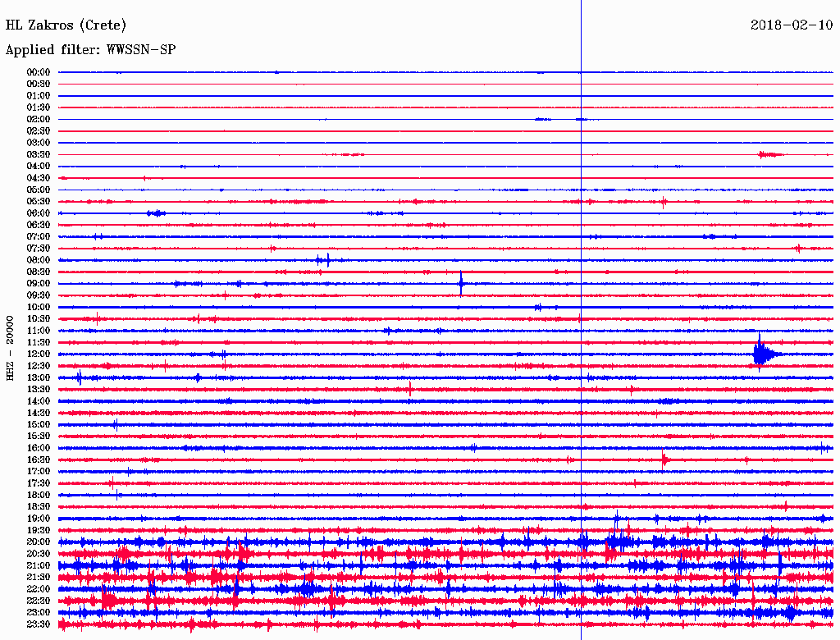Click the 09:30 time label
The width and height of the screenshot is (840, 640).
coord(39,295)
